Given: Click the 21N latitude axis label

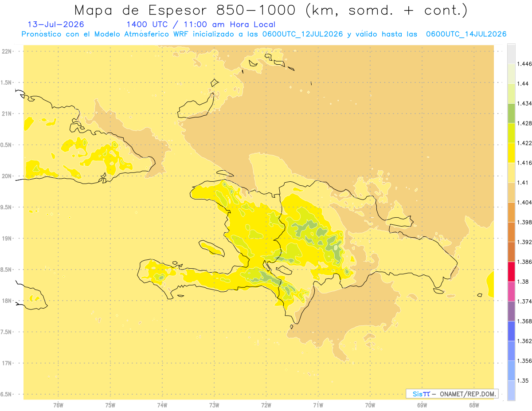Looking at the screenshot, I should coord(8,114).
